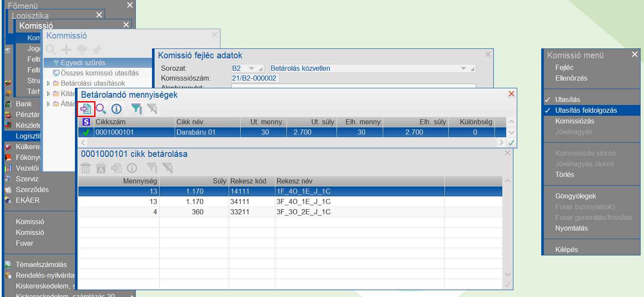Select Göngyölegek in Komissió menü

pos(575,196)
